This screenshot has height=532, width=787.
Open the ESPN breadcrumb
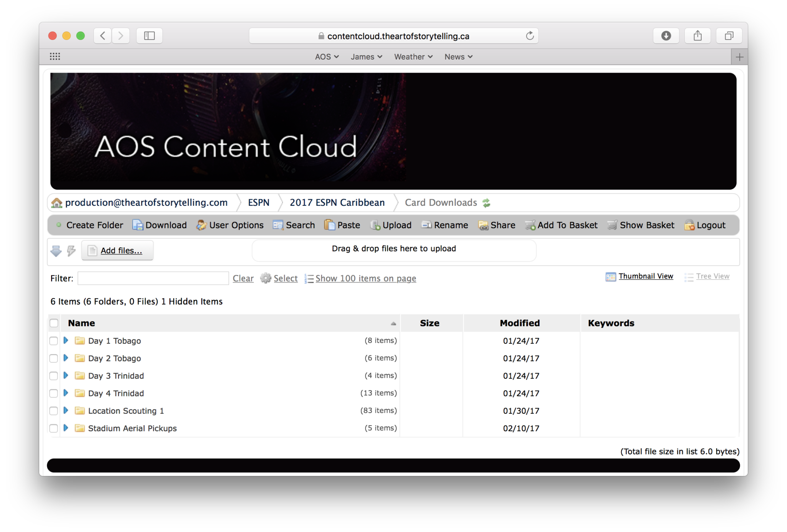tap(259, 203)
